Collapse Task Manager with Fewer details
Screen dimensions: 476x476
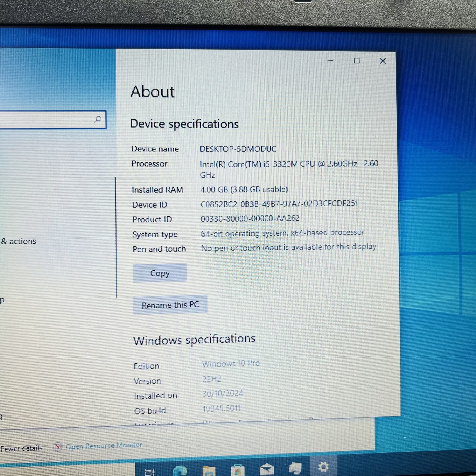tap(21, 448)
